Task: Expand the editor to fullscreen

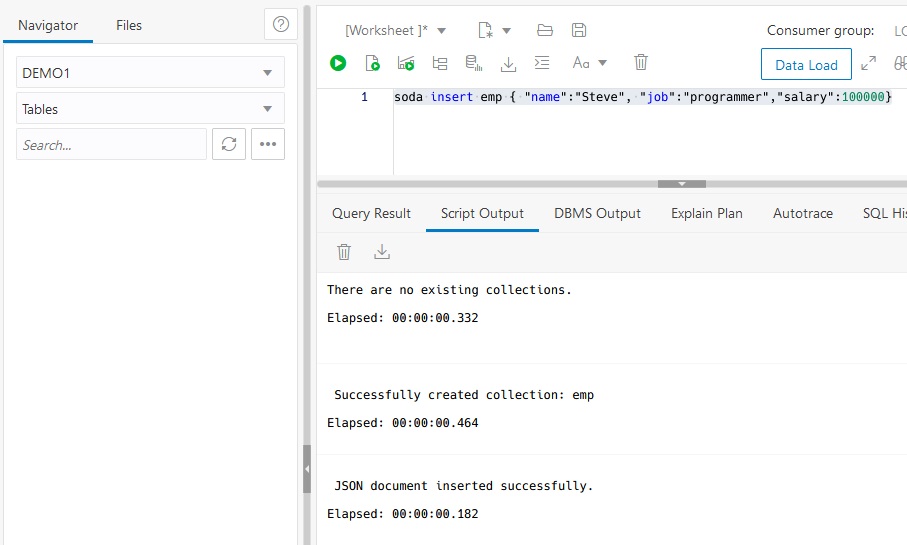Action: [x=869, y=63]
